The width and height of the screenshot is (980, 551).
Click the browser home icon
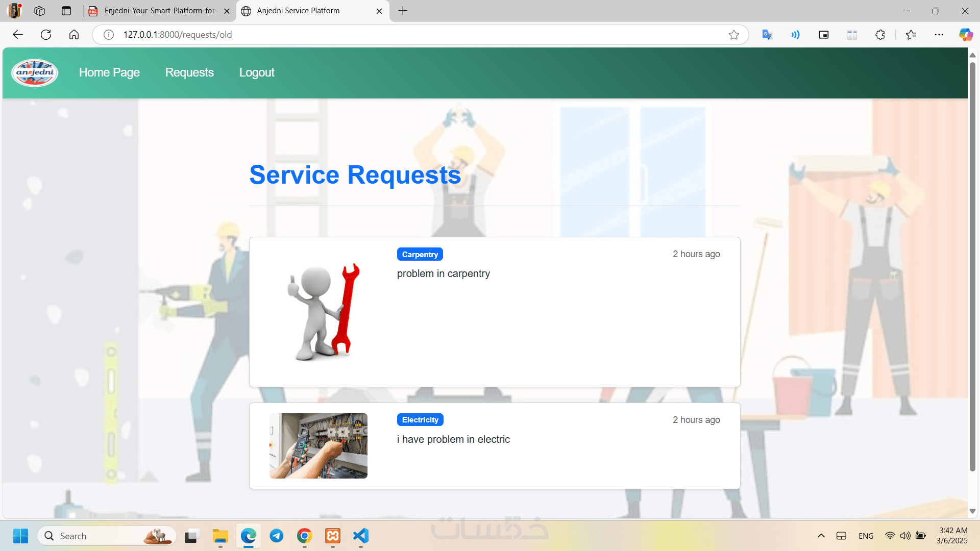[x=74, y=35]
